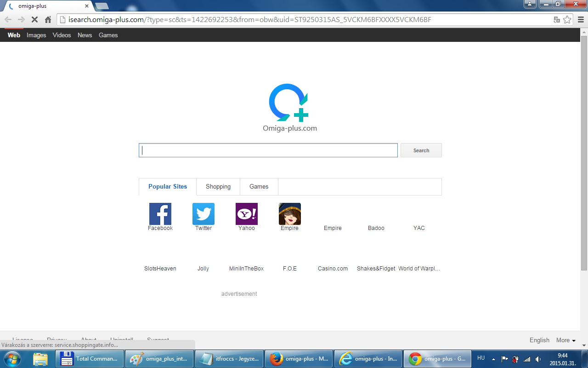Bookmark this page with the star icon
This screenshot has height=368, width=588.
point(567,20)
